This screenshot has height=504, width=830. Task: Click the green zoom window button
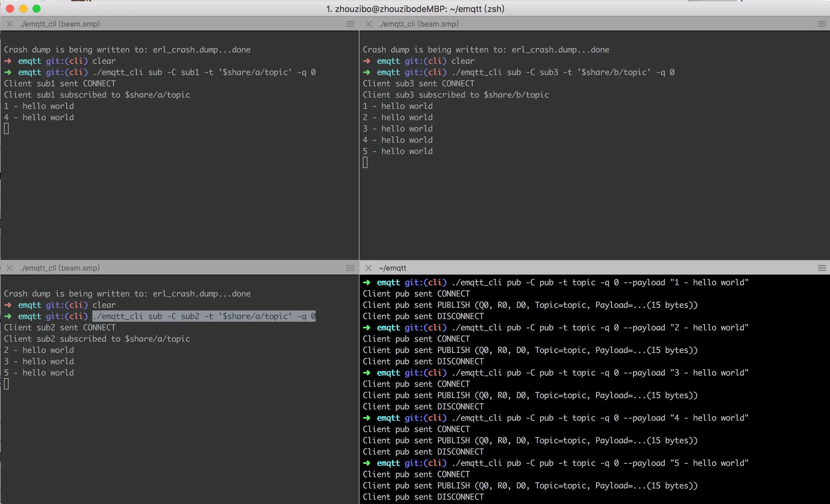(36, 9)
